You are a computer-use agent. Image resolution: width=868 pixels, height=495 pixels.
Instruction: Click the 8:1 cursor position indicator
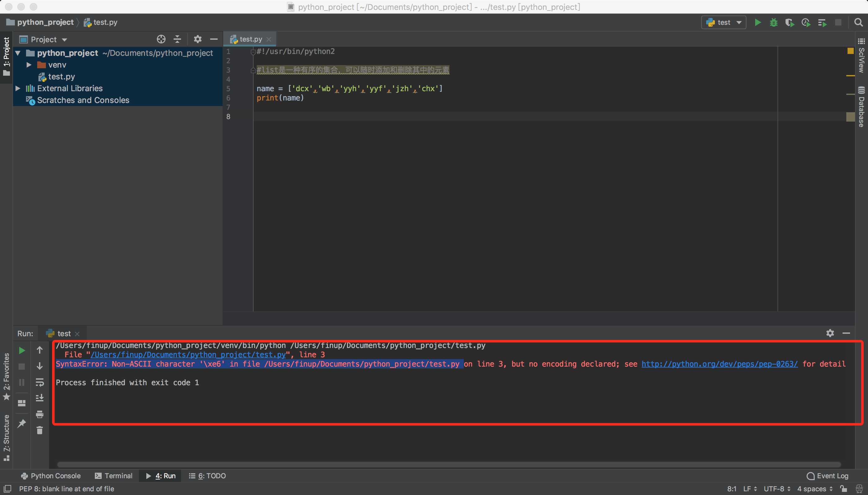(731, 488)
